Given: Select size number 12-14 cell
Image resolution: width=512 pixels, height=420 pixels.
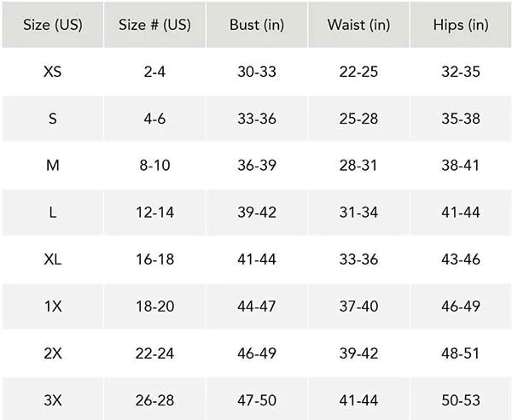Looking at the screenshot, I should click(154, 213).
